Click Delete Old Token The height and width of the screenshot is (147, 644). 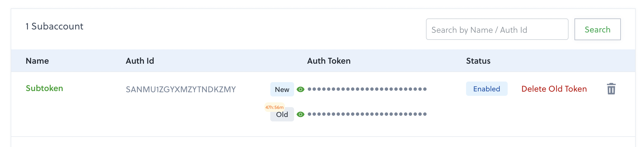click(x=554, y=89)
